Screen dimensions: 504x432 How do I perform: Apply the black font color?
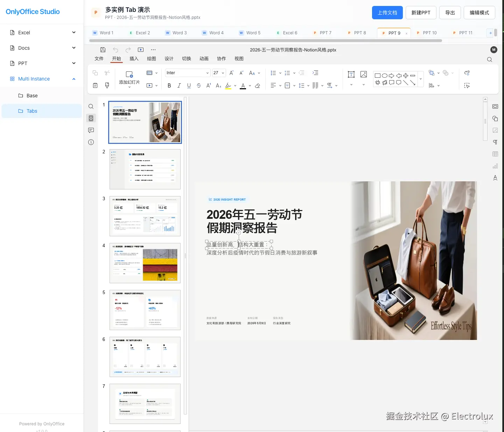[x=243, y=86]
